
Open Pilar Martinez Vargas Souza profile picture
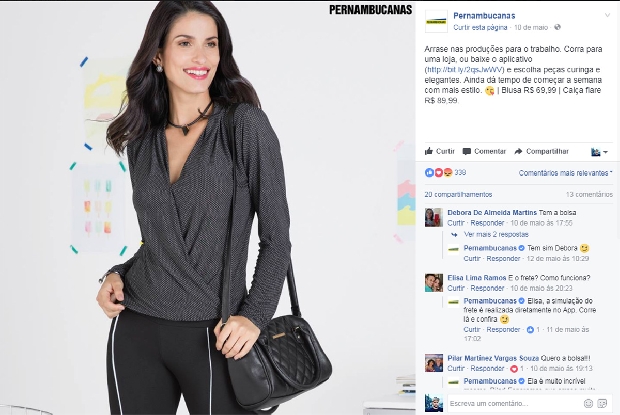pos(434,363)
